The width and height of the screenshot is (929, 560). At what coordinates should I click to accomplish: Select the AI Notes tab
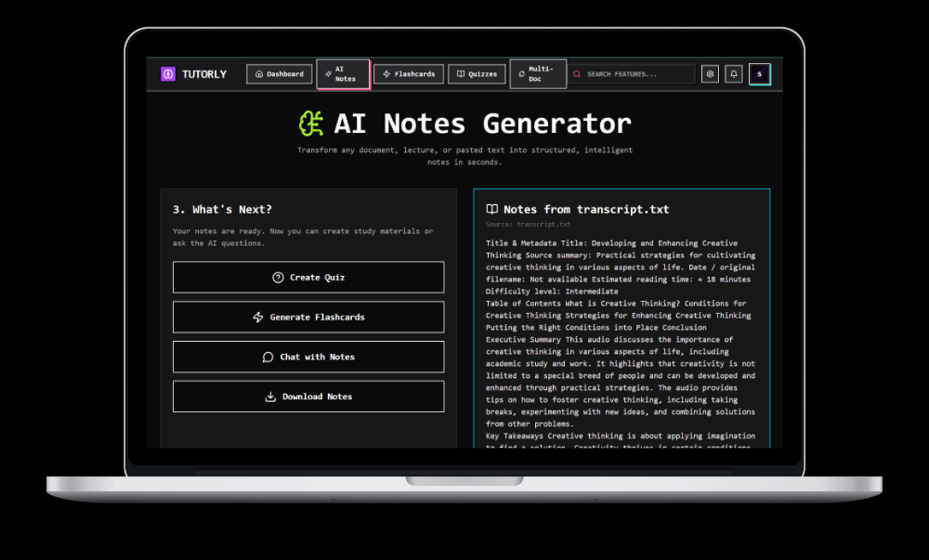[x=343, y=74]
